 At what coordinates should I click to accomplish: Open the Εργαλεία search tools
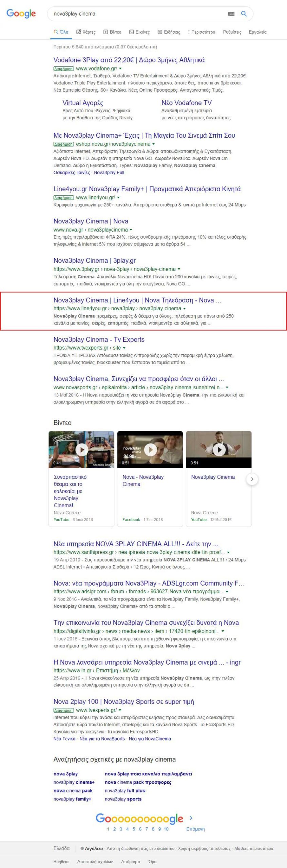(257, 32)
